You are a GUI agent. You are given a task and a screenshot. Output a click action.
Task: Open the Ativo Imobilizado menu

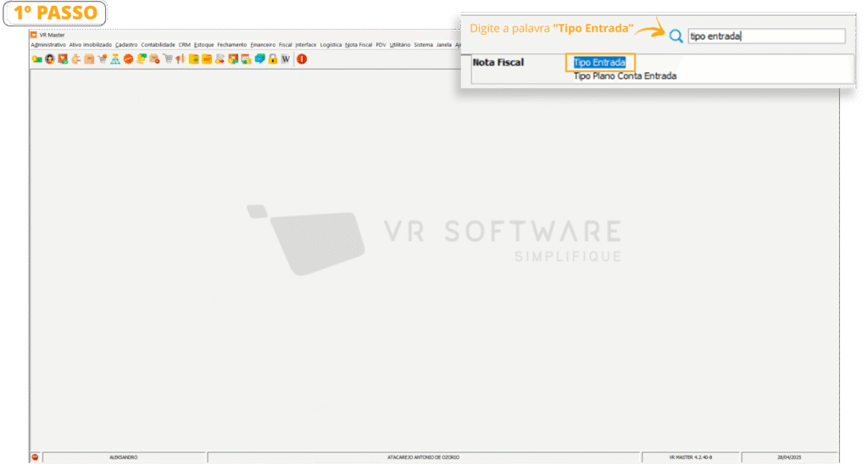90,45
